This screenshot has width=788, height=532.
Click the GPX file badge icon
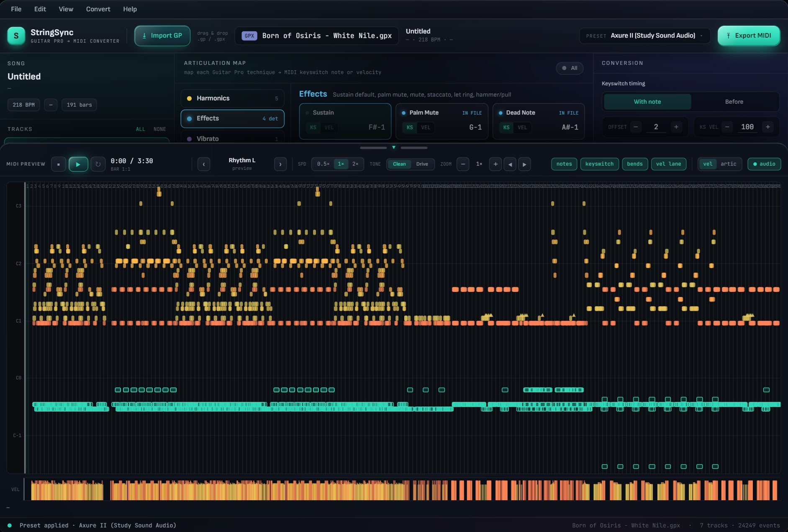click(249, 36)
